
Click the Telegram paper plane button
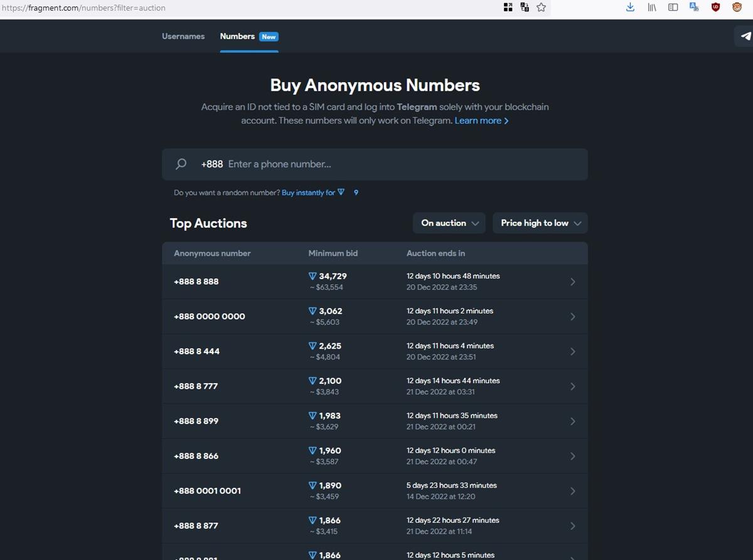click(x=745, y=36)
